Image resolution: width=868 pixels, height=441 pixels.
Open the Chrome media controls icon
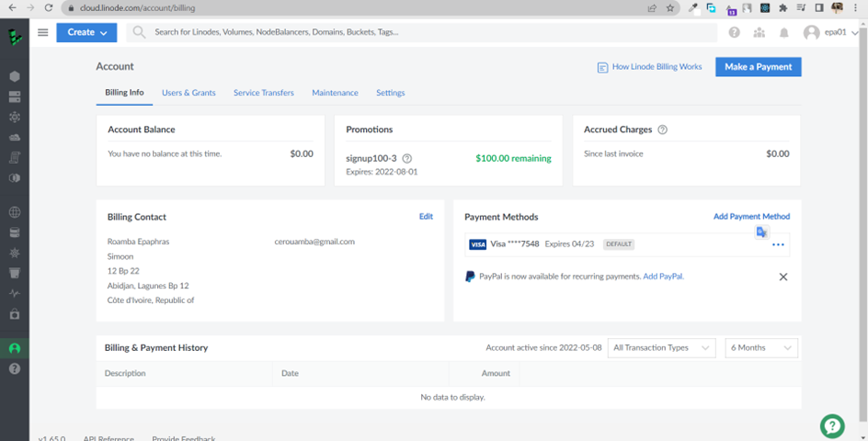pos(801,7)
